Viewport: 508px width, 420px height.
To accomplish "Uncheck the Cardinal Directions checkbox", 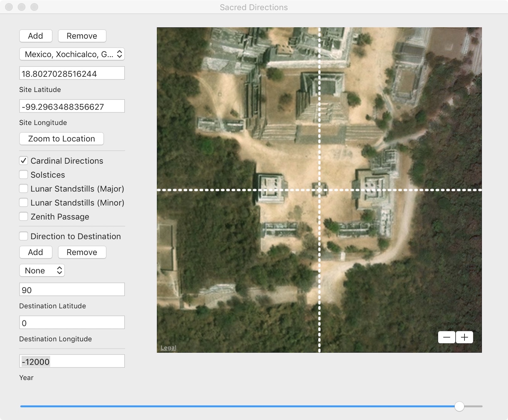I will [24, 161].
